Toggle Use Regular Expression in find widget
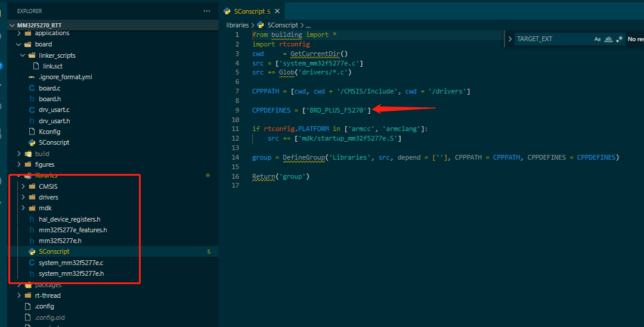Viewport: 644px width, 327px height. click(620, 39)
